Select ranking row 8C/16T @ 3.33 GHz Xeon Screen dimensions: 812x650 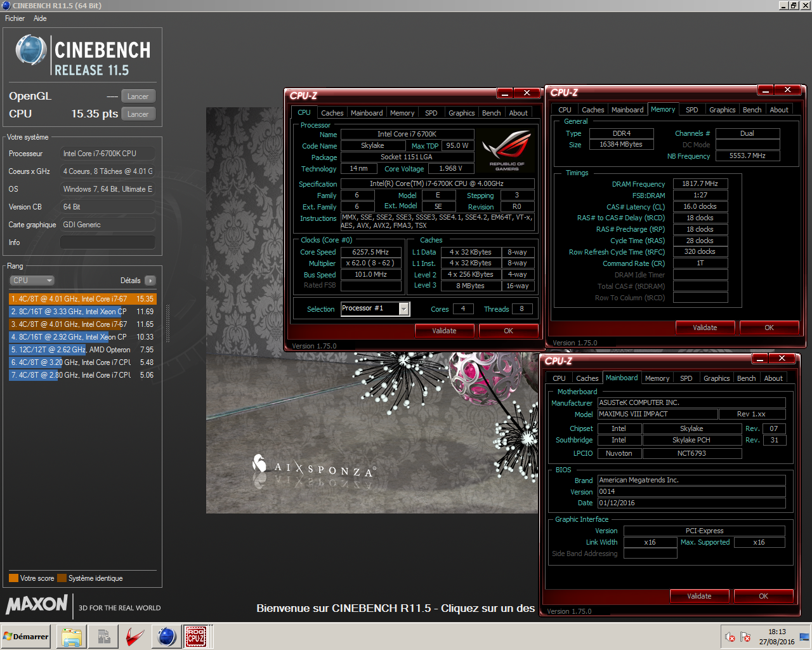click(82, 312)
